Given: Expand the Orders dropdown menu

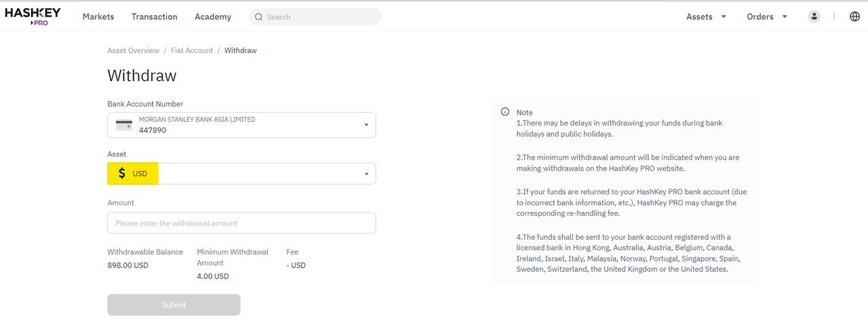Looking at the screenshot, I should [x=767, y=16].
